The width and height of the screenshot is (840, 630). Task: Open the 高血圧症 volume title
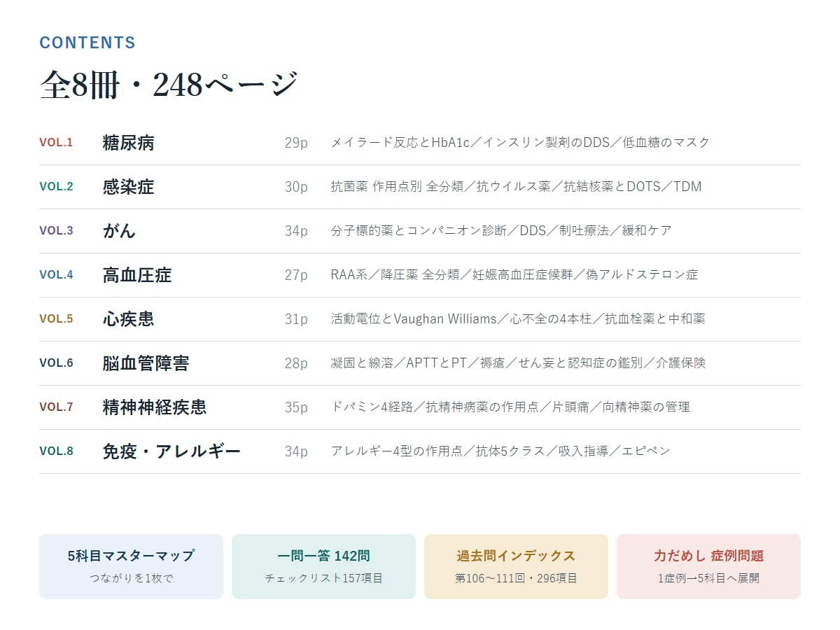coord(137,275)
